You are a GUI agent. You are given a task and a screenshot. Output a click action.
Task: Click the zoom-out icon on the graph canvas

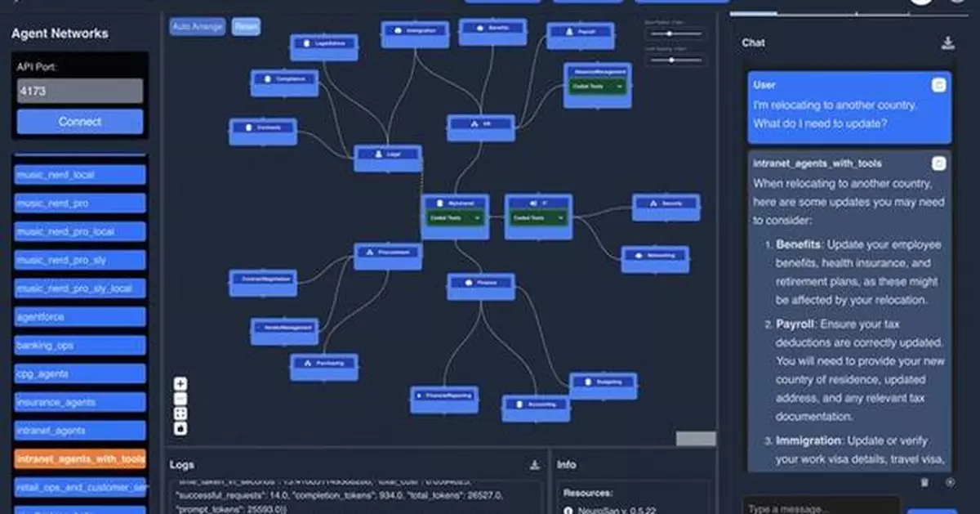181,400
